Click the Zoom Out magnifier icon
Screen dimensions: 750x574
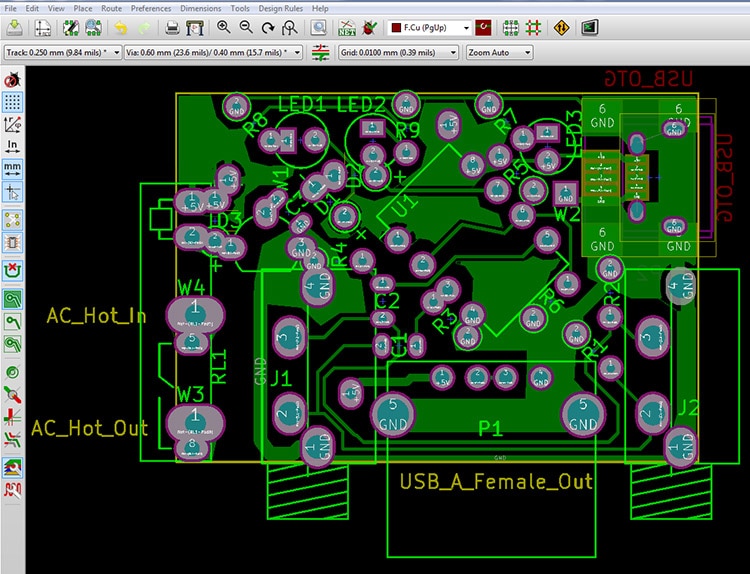pyautogui.click(x=244, y=27)
